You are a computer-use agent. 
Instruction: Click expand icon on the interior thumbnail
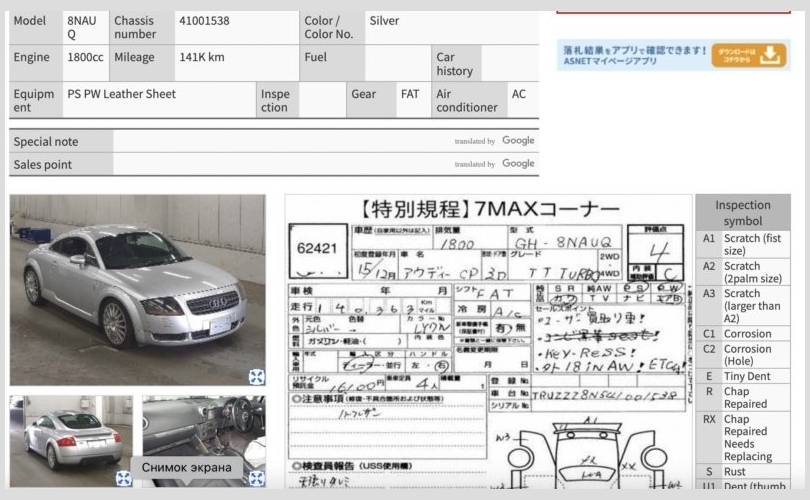(256, 478)
